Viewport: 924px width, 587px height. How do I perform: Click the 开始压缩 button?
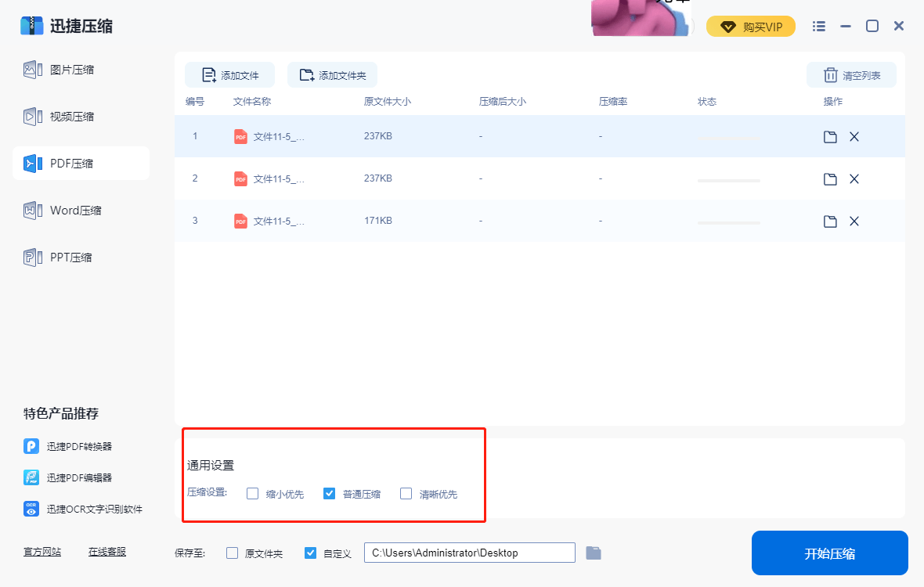point(829,553)
